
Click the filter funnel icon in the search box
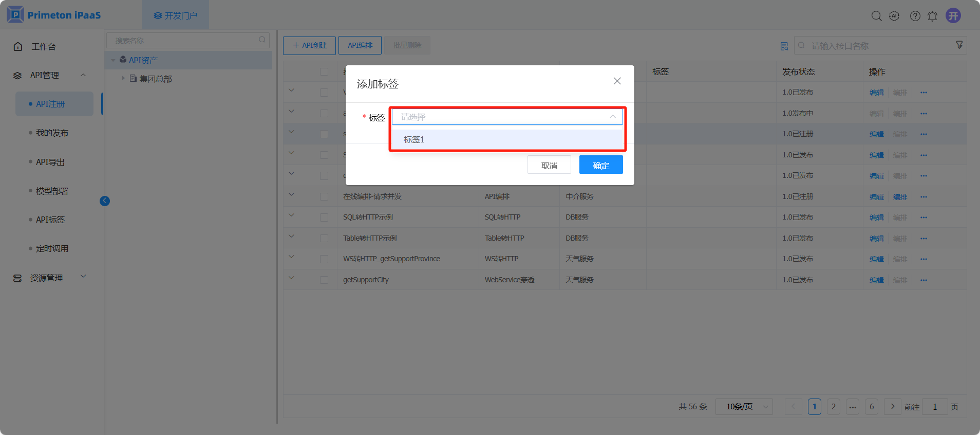tap(959, 45)
